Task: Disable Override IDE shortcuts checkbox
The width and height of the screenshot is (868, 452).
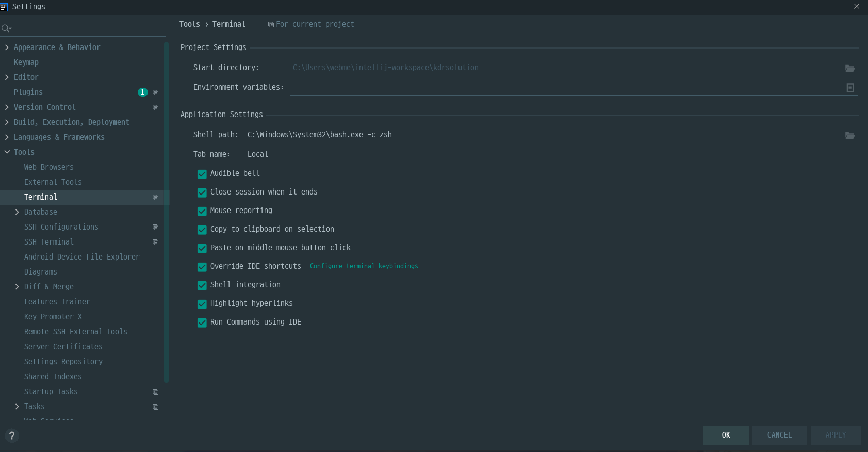Action: point(202,267)
